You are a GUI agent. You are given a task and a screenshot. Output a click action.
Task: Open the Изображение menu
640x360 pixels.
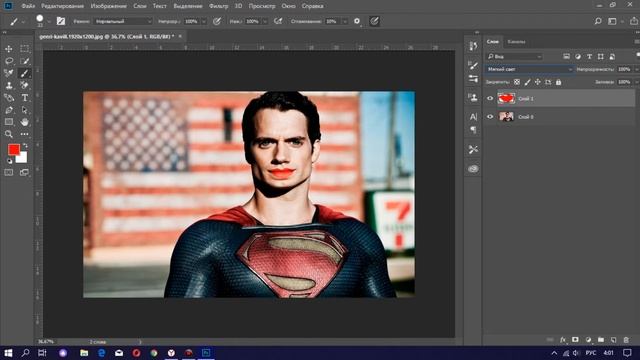coord(109,6)
